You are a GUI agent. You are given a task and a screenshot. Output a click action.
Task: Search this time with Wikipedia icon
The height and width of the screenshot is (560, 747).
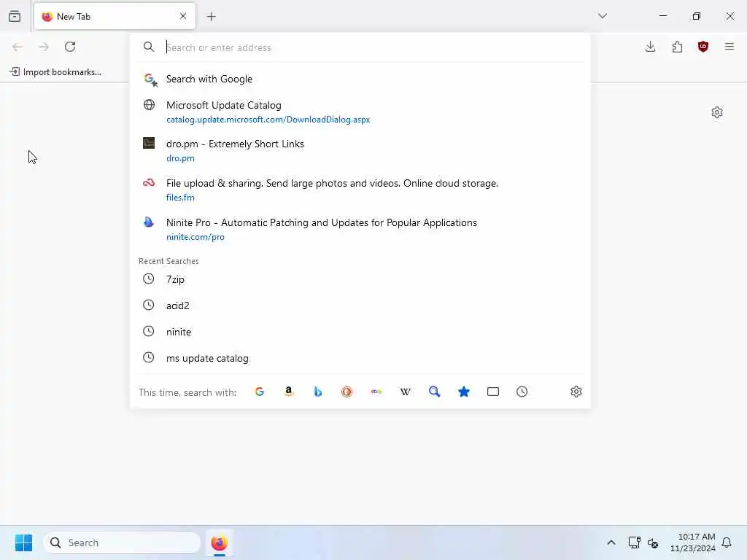[x=406, y=392]
